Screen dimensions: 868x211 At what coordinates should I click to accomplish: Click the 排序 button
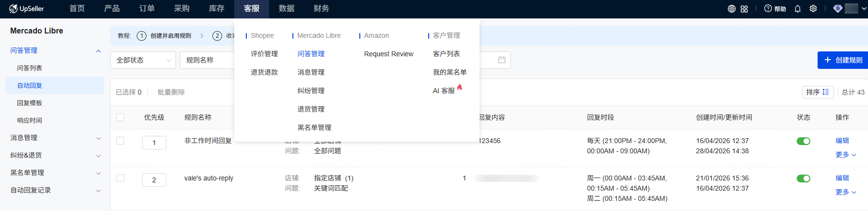818,92
